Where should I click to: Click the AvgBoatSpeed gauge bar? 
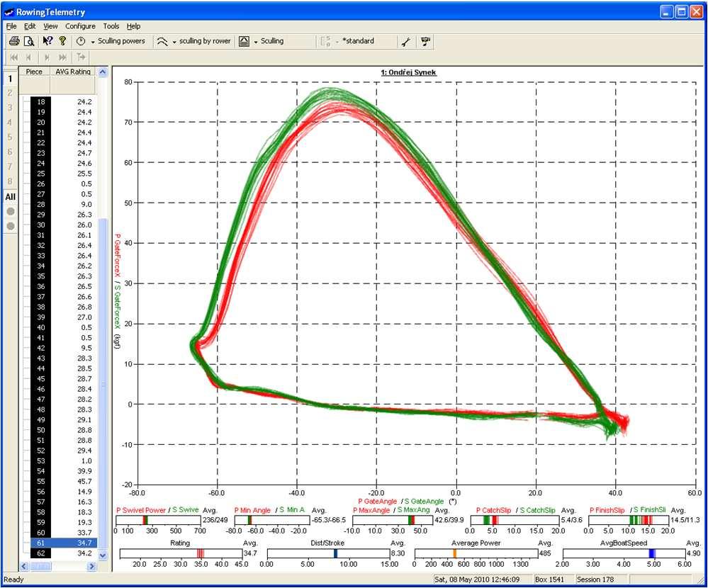click(x=624, y=553)
